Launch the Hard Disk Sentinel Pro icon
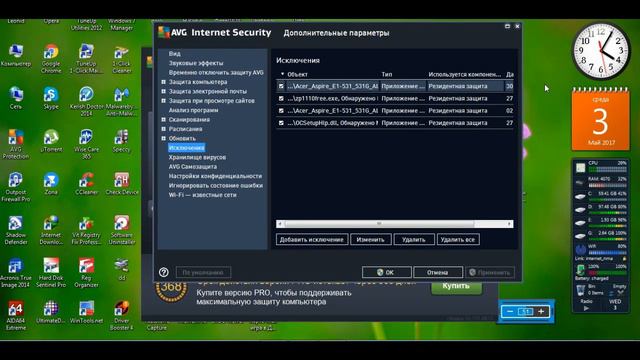 51,273
